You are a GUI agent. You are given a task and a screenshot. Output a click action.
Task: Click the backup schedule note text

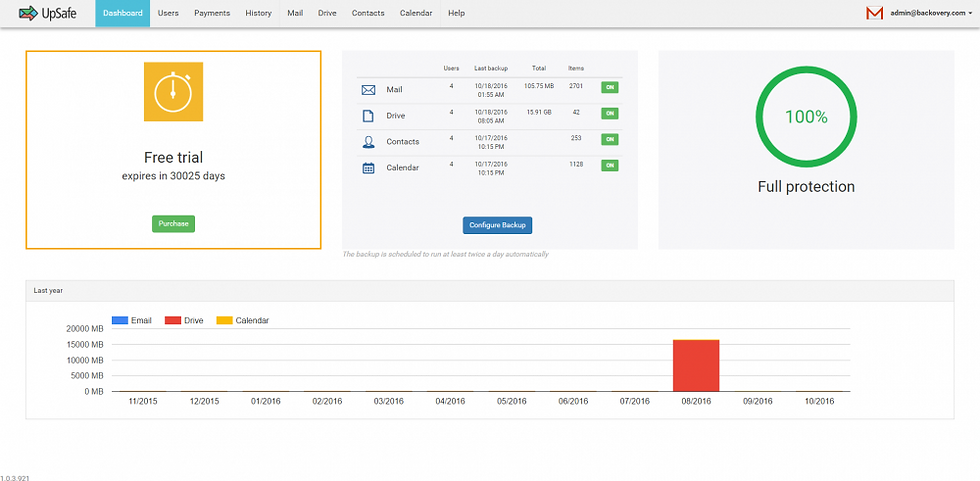[446, 254]
